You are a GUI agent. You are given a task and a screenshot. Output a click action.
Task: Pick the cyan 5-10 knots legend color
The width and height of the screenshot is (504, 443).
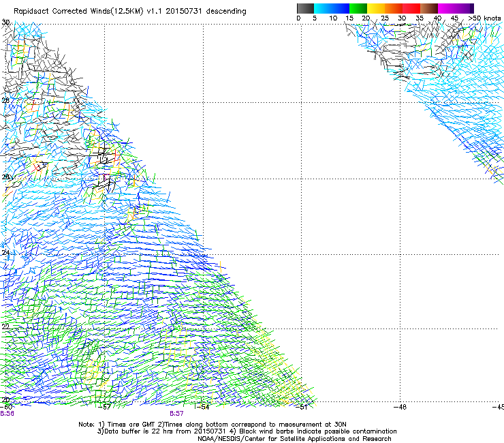[323, 8]
